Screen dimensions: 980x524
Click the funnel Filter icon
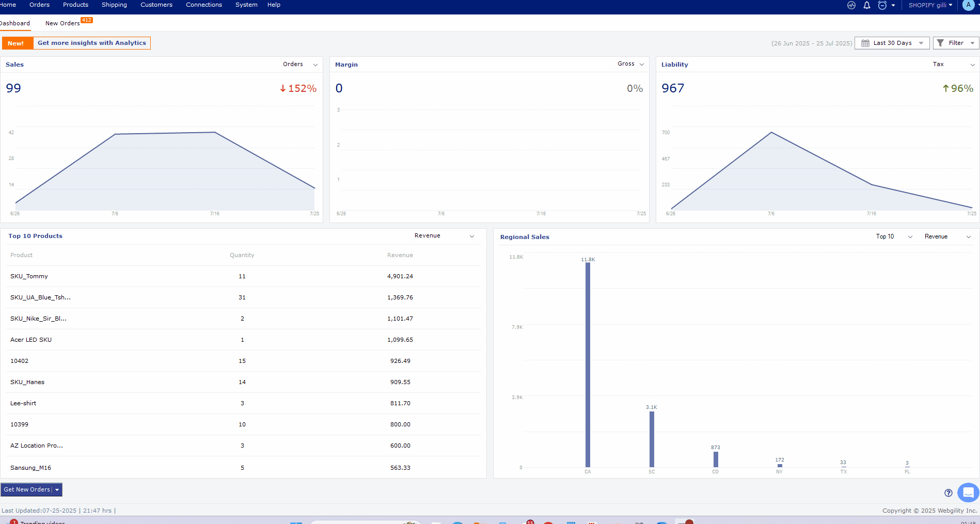pyautogui.click(x=940, y=43)
